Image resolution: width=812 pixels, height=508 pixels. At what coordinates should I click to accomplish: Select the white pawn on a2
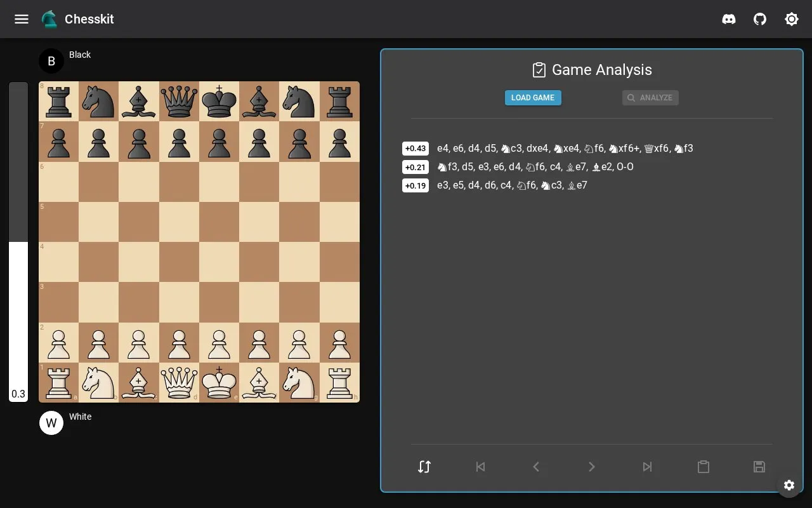point(58,342)
